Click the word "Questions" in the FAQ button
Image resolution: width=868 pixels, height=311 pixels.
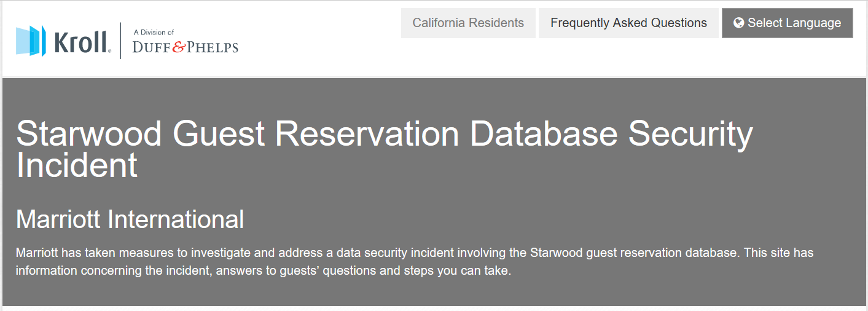[676, 23]
